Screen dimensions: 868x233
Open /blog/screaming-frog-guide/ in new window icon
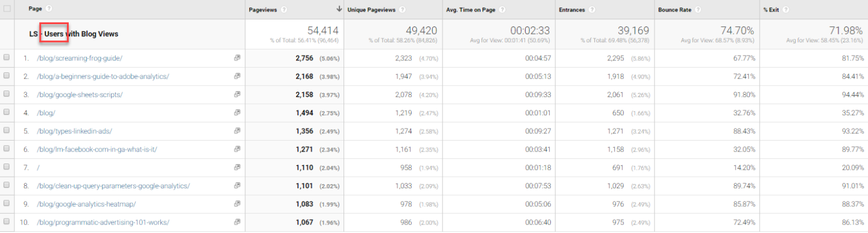click(x=237, y=58)
